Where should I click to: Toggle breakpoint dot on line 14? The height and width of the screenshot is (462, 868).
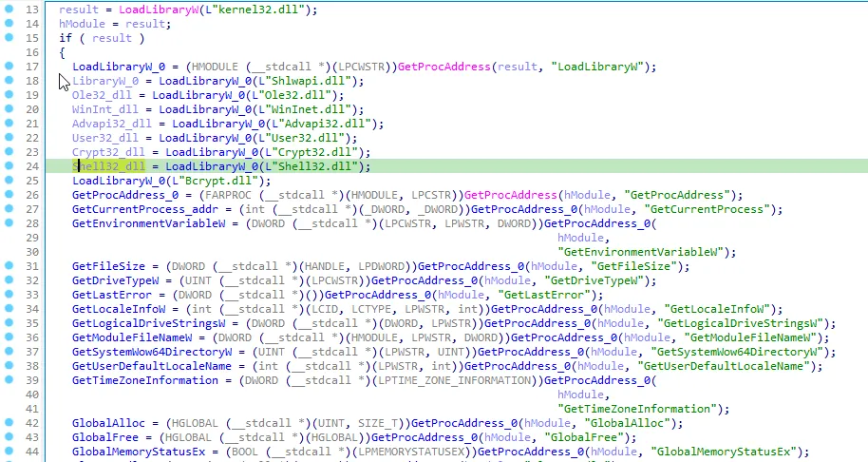[9, 23]
